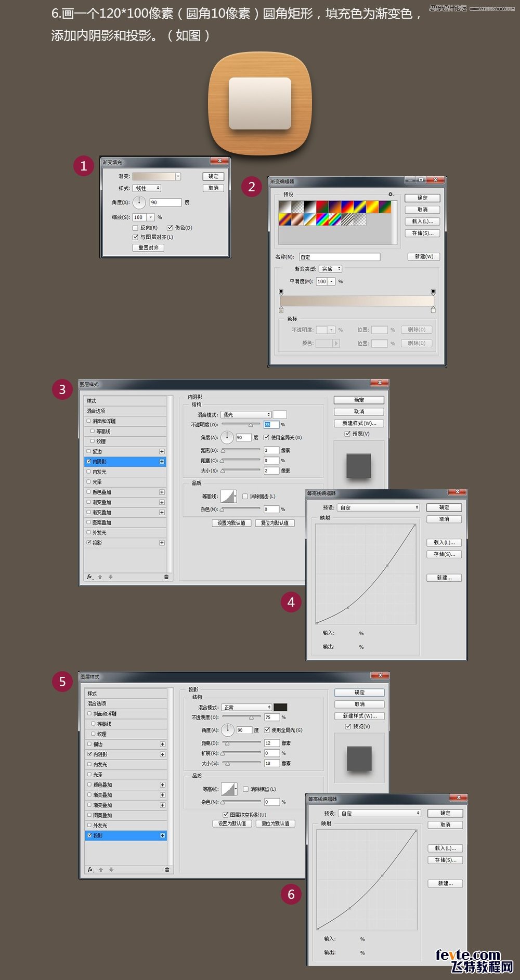The image size is (520, 980).
Task: Select the left color stop below gradient bar
Action: click(x=281, y=309)
